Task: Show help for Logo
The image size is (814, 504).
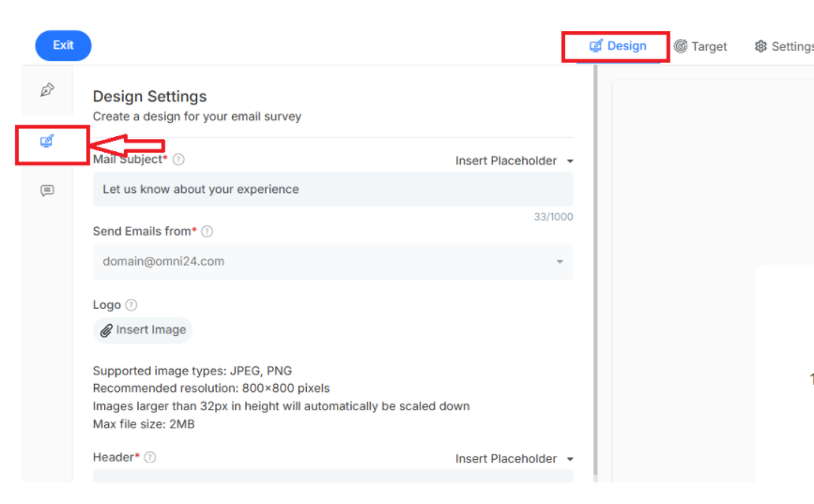Action: tap(131, 305)
